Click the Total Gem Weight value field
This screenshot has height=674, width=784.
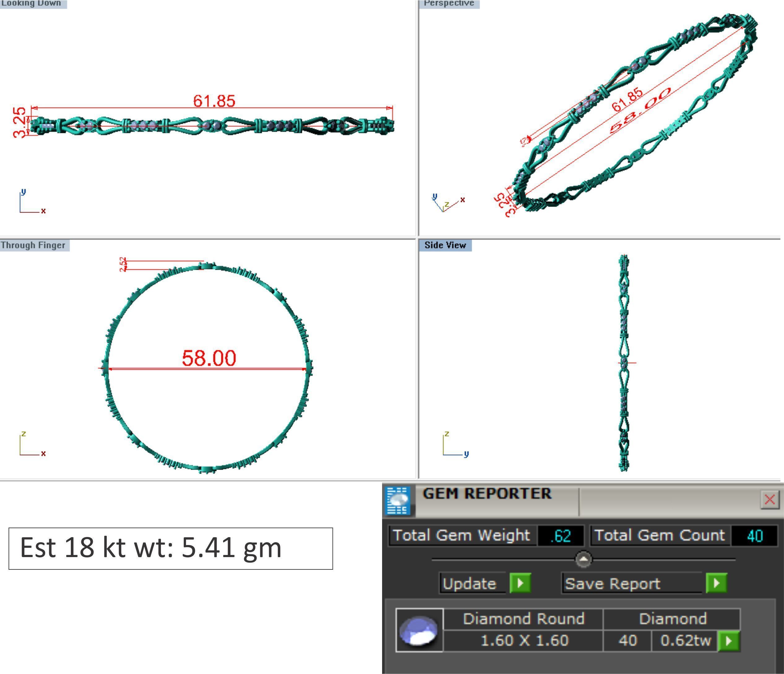tap(560, 535)
